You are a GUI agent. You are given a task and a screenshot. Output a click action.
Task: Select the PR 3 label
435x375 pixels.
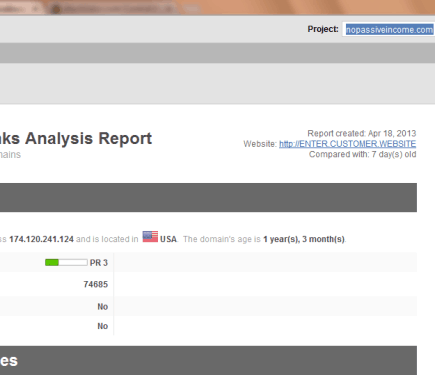[x=99, y=263]
